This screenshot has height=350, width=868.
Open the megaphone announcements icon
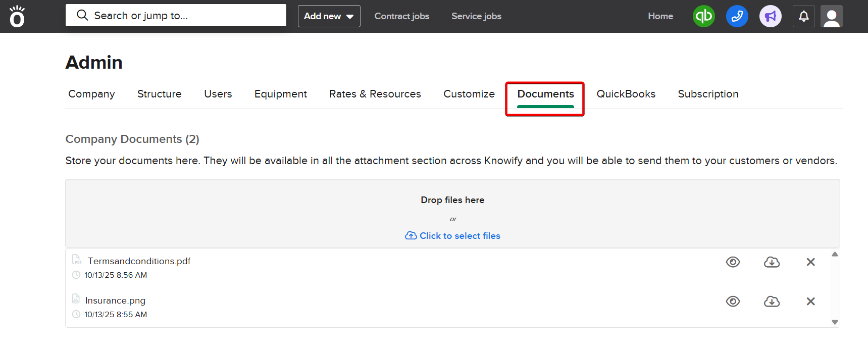point(770,16)
